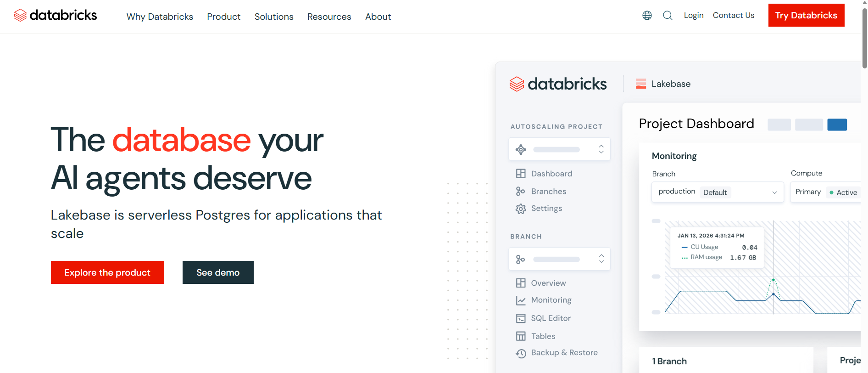Open the Primary compute dropdown
Viewport: 868px width, 373px height.
click(x=825, y=192)
